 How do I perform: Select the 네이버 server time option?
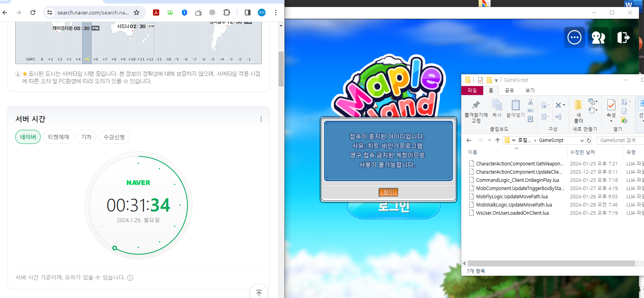point(28,137)
